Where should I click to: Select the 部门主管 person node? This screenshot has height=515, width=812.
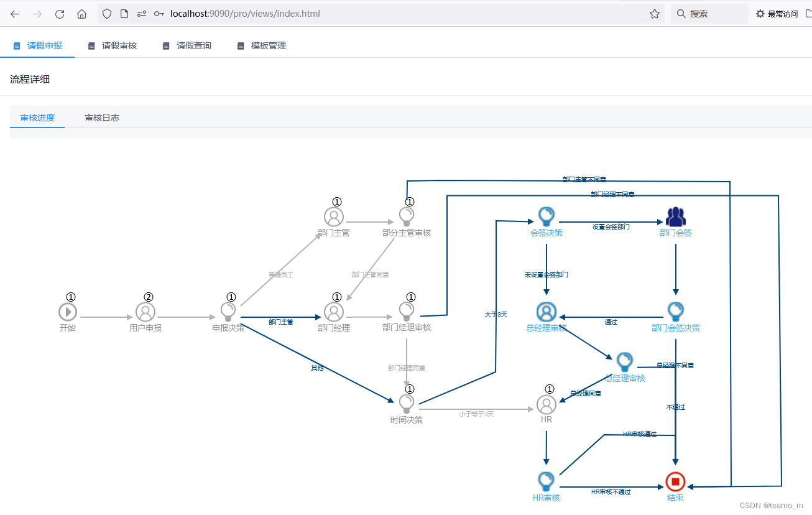pos(334,217)
